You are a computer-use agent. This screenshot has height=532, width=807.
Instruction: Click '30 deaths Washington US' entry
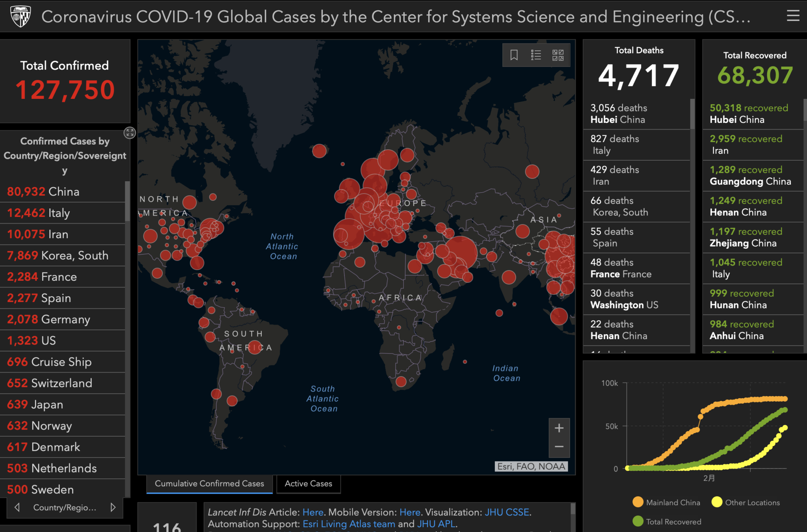(x=636, y=299)
